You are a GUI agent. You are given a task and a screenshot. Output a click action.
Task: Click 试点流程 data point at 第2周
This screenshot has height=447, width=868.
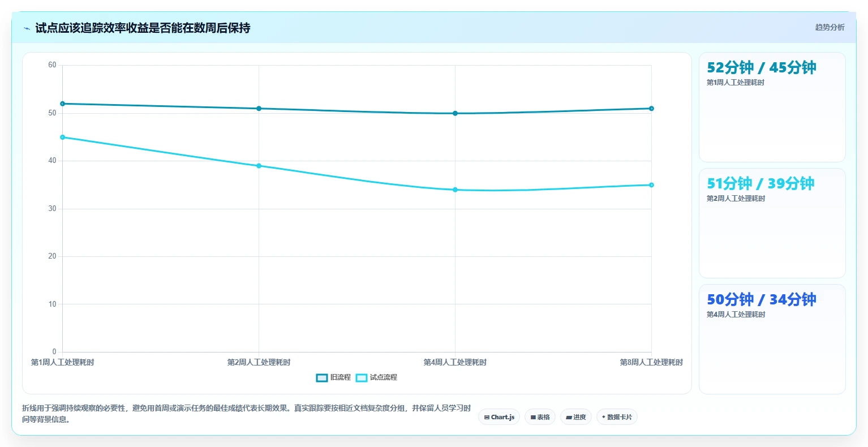(x=259, y=166)
